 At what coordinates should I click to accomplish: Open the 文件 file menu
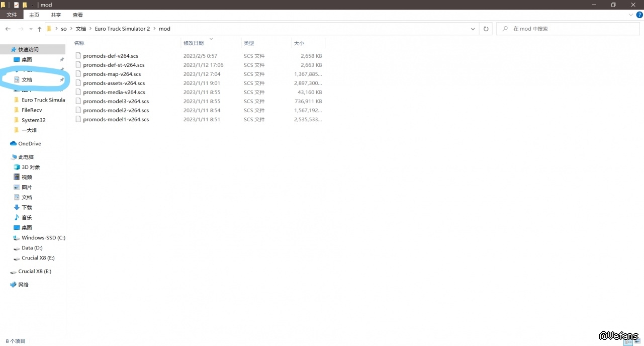coord(12,15)
